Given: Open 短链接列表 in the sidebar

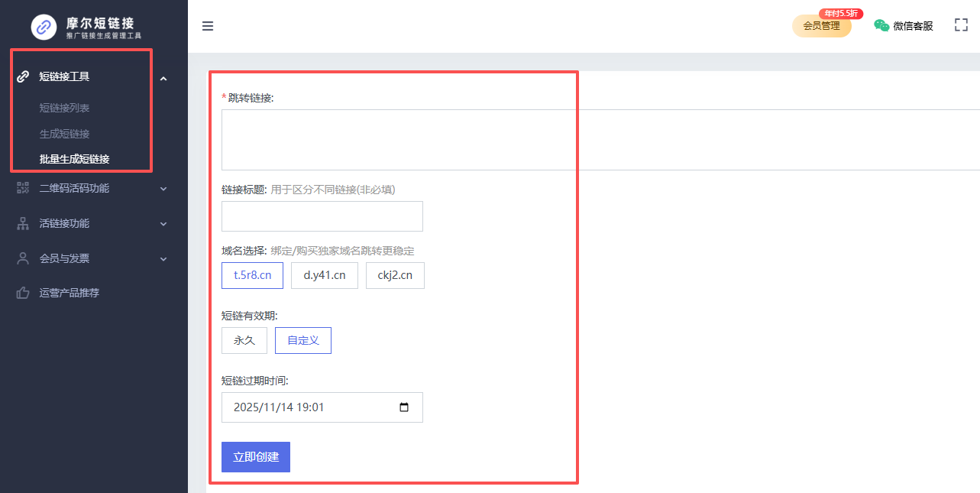Looking at the screenshot, I should pyautogui.click(x=65, y=108).
